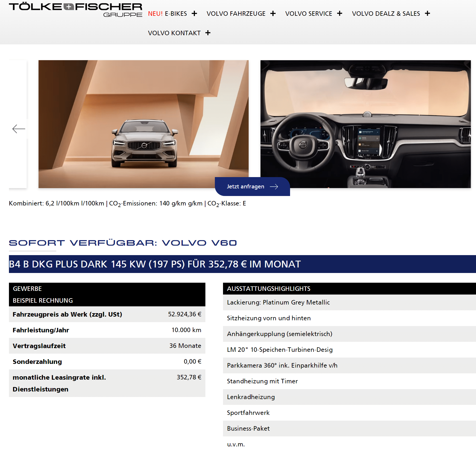476x454 pixels.
Task: Select the 36 Monate contract term
Action: 185,346
